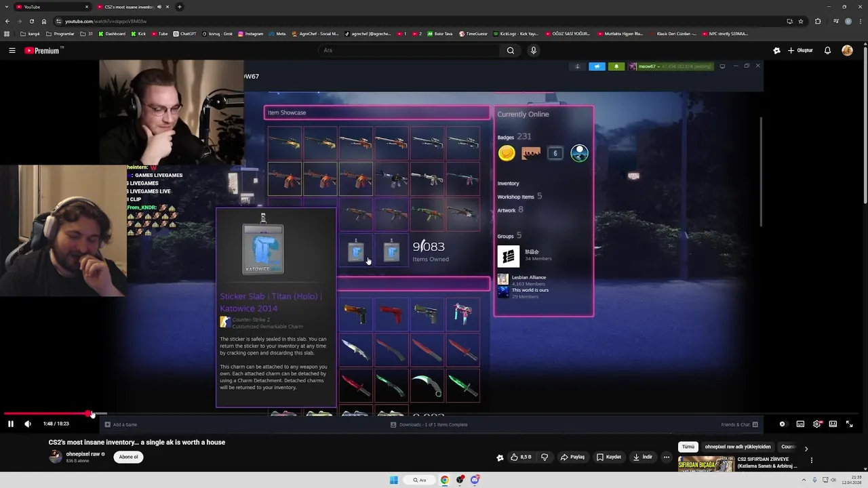
Task: Save video with Kaydet button
Action: click(x=609, y=457)
